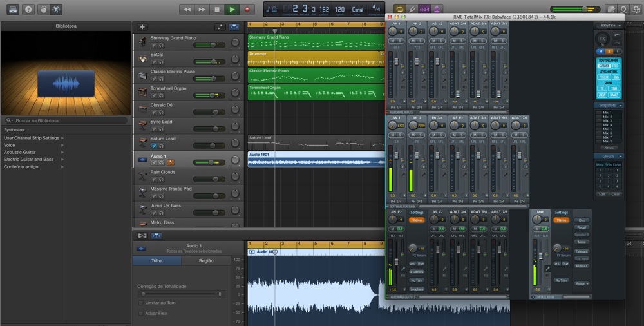Start playback with the green play button
The width and height of the screenshot is (644, 326).
[232, 10]
